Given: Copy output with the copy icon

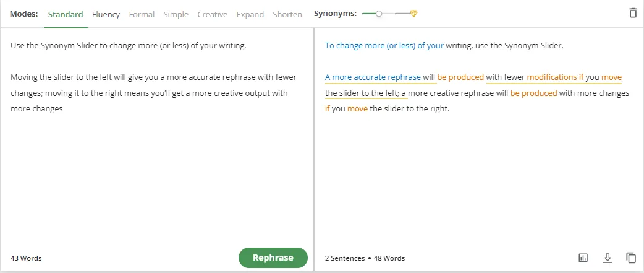Looking at the screenshot, I should click(630, 258).
